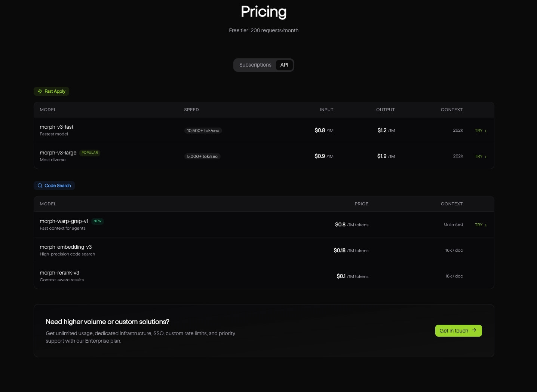Click the $1.2 /1M output price
This screenshot has width=537, height=392.
pyautogui.click(x=386, y=130)
